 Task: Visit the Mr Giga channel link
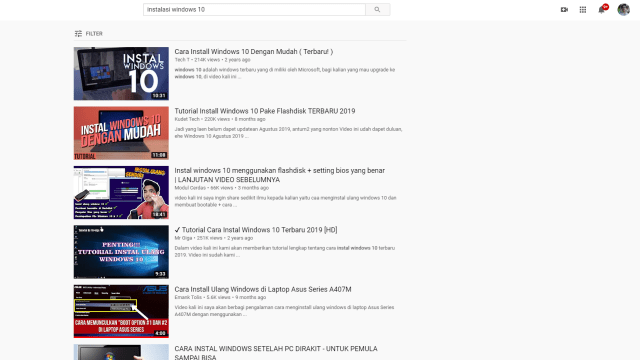pos(183,238)
